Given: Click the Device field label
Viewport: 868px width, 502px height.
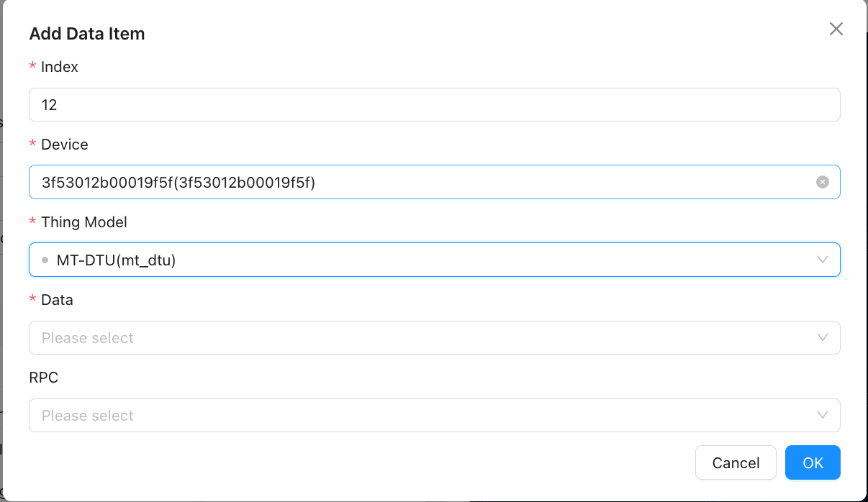Looking at the screenshot, I should point(65,145).
